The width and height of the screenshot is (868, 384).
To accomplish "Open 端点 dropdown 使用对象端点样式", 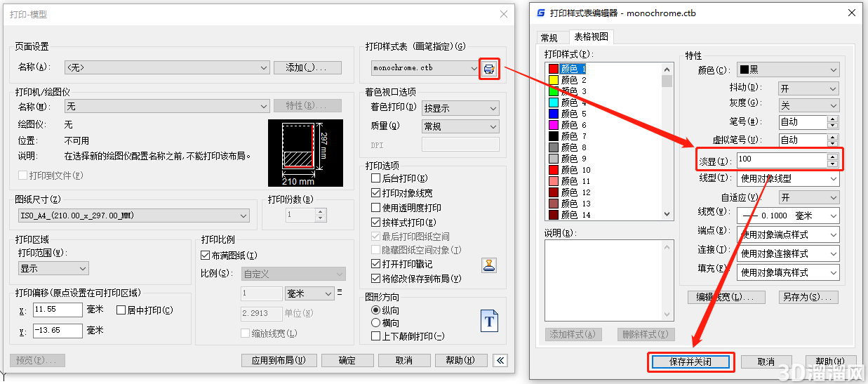I will coord(788,234).
